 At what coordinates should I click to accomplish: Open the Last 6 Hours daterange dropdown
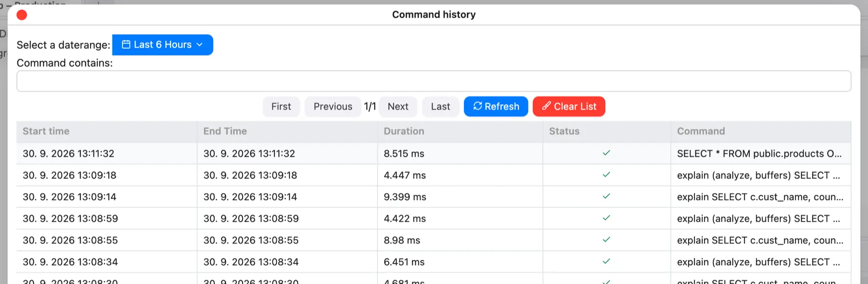point(163,45)
